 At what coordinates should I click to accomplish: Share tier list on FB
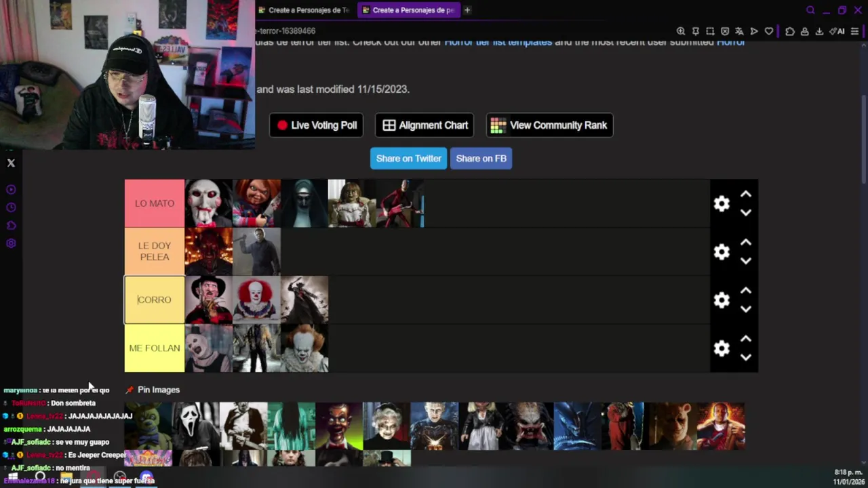481,158
